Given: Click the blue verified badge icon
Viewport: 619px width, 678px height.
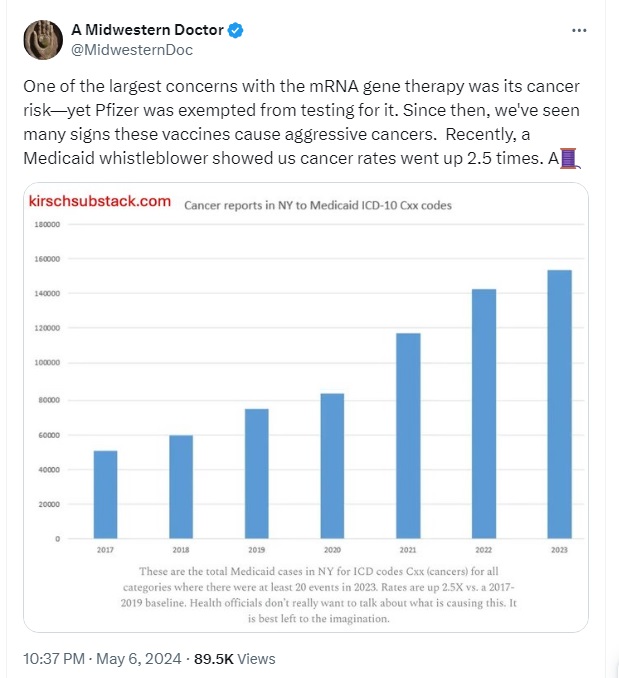Looking at the screenshot, I should click(x=235, y=30).
